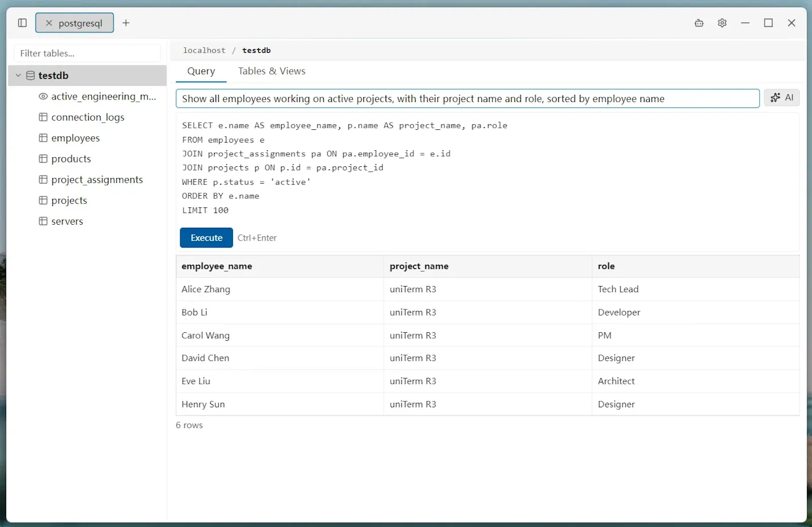The image size is (812, 527).
Task: Click the LIMIT 100 line in editor
Action: (205, 210)
